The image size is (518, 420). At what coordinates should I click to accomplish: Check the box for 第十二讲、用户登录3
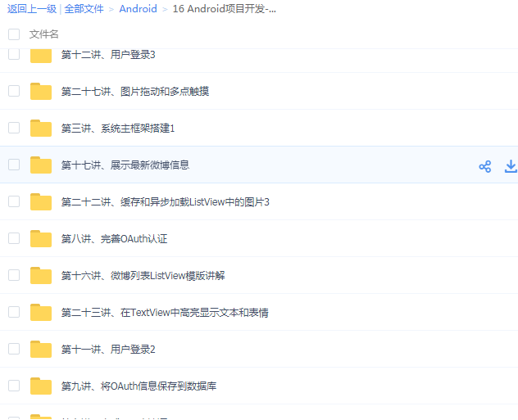pos(14,54)
